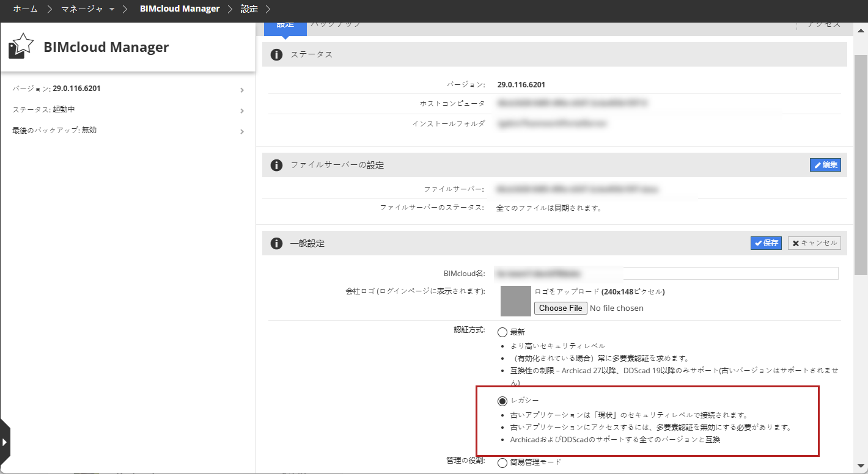Click the Choose File button
Screen dimensions: 868x474
(x=561, y=308)
